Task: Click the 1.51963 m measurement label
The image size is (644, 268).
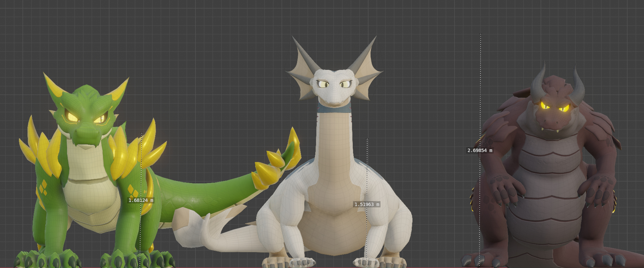Action: pos(367,204)
